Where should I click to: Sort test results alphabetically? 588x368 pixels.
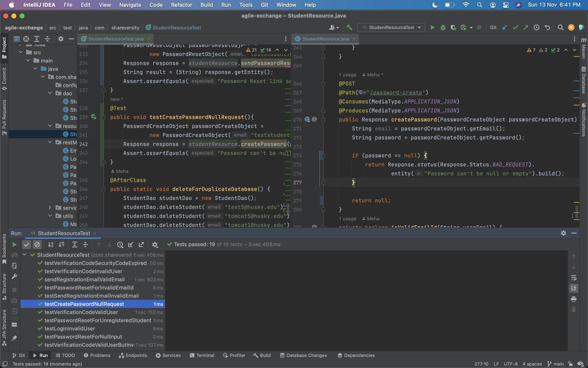point(51,244)
